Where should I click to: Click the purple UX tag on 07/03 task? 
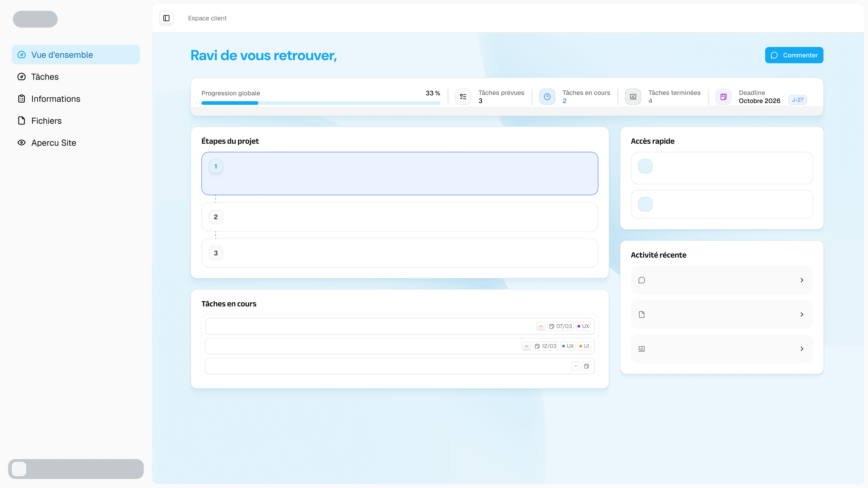[x=583, y=326]
